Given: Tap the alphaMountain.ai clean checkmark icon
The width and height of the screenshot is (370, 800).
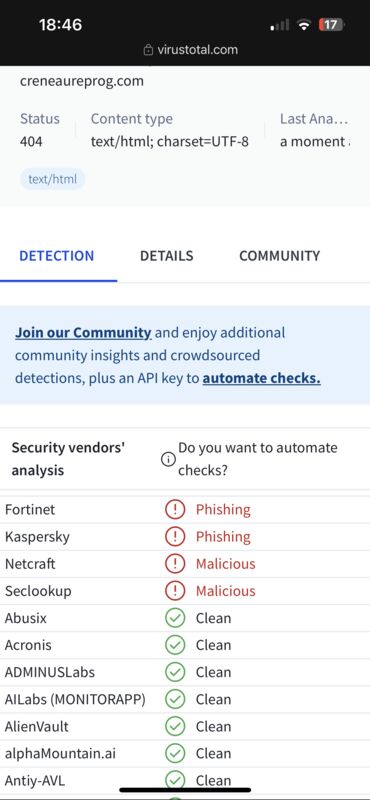Looking at the screenshot, I should pyautogui.click(x=175, y=753).
